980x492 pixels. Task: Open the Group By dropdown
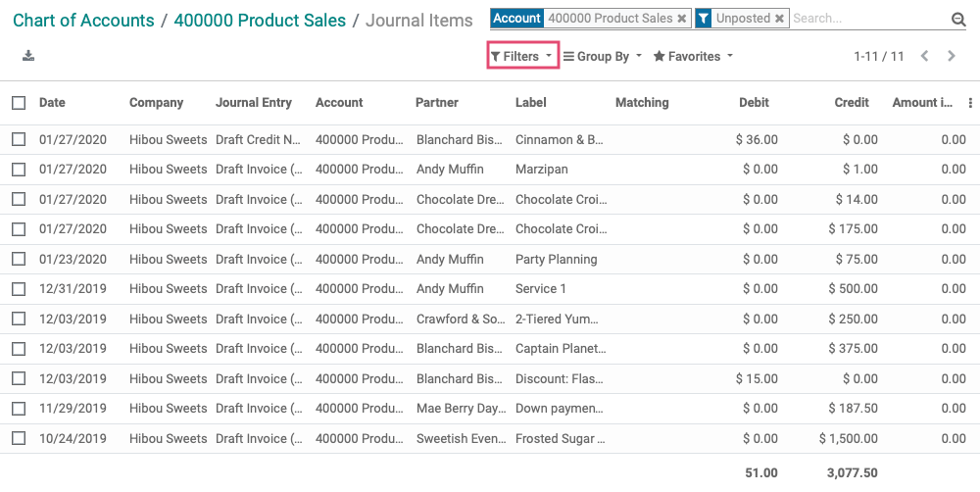(603, 56)
